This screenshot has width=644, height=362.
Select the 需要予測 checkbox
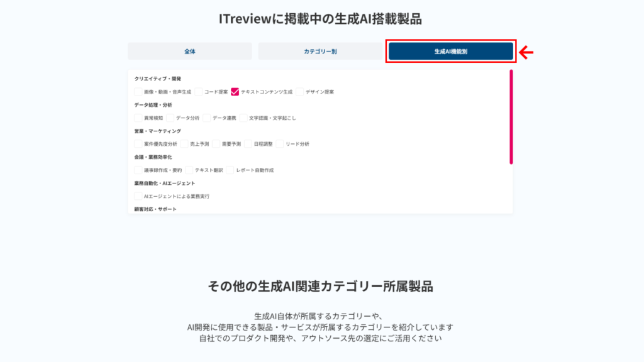tap(216, 144)
